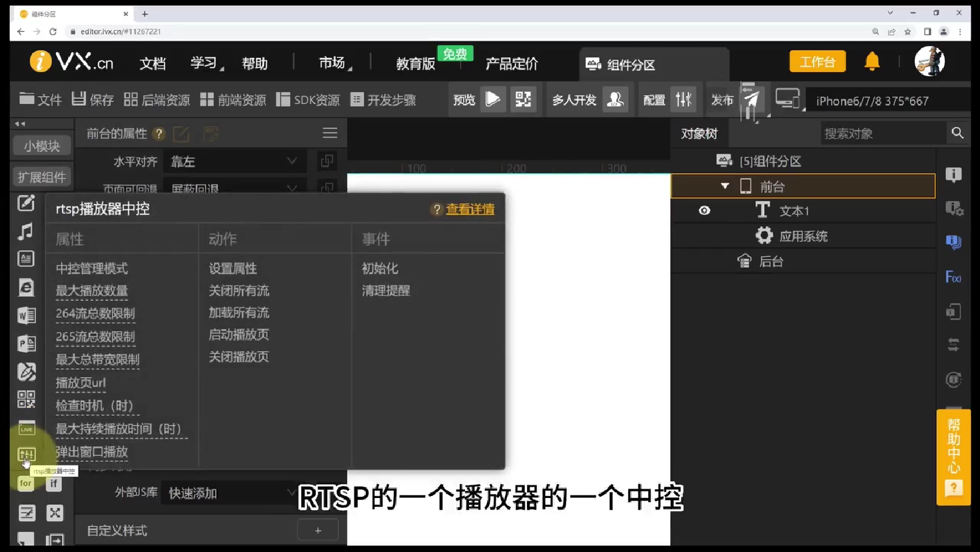Toggle visibility eye for 文本1
The width and height of the screenshot is (980, 552).
[x=704, y=211]
